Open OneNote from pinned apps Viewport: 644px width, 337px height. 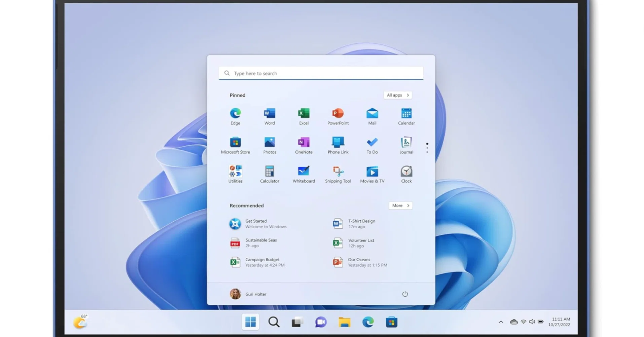304,145
